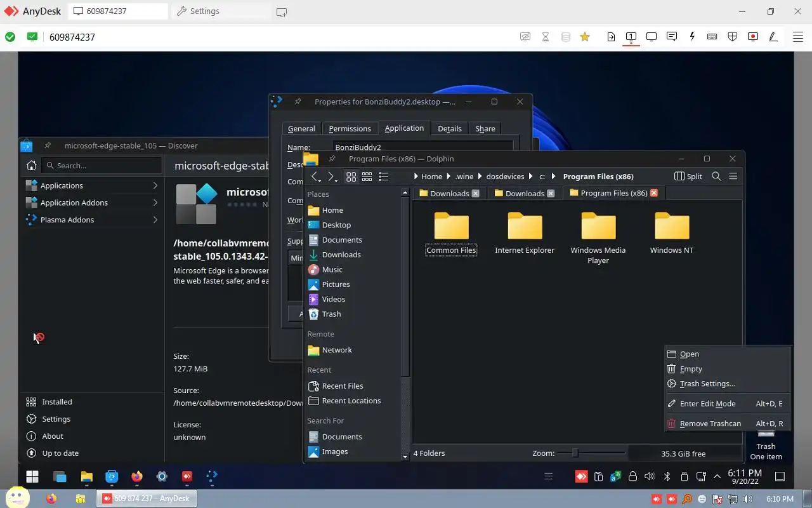Click remote tray clipboard icon
The width and height of the screenshot is (812, 508).
598,476
